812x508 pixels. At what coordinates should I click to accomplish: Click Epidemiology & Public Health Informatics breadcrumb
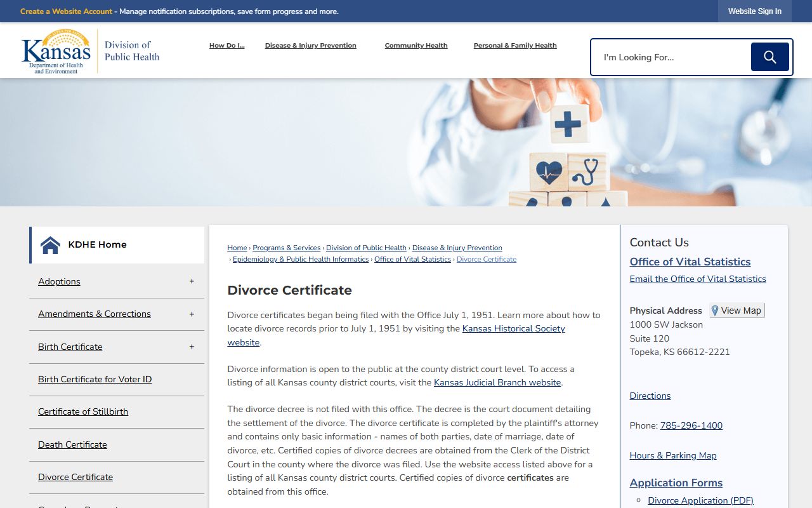[x=301, y=259]
